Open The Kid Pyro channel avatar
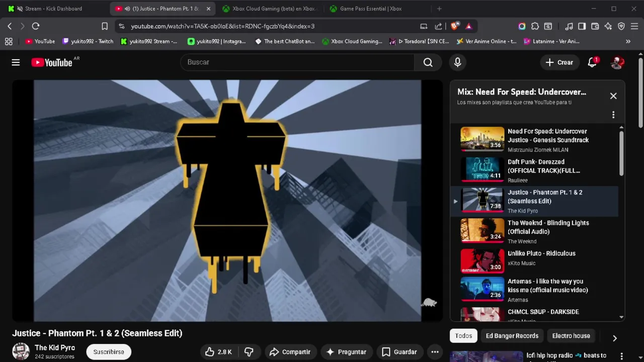 pyautogui.click(x=21, y=351)
